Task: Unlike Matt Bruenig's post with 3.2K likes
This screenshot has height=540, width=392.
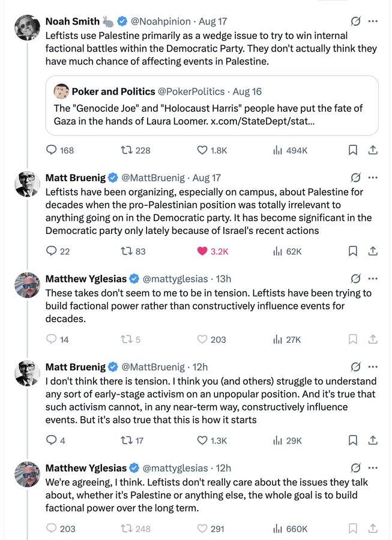Action: tap(212, 251)
